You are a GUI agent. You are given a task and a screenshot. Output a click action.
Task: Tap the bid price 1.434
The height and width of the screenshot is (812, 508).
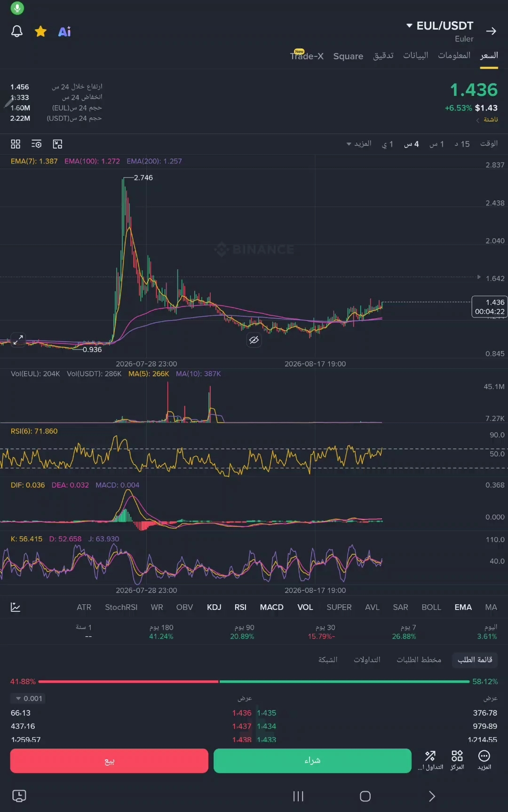coord(266,726)
